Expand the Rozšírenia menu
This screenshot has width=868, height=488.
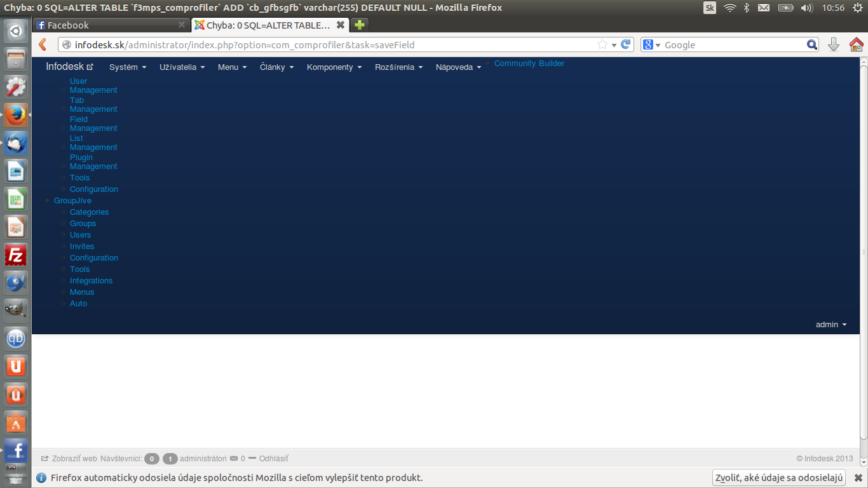pos(399,67)
